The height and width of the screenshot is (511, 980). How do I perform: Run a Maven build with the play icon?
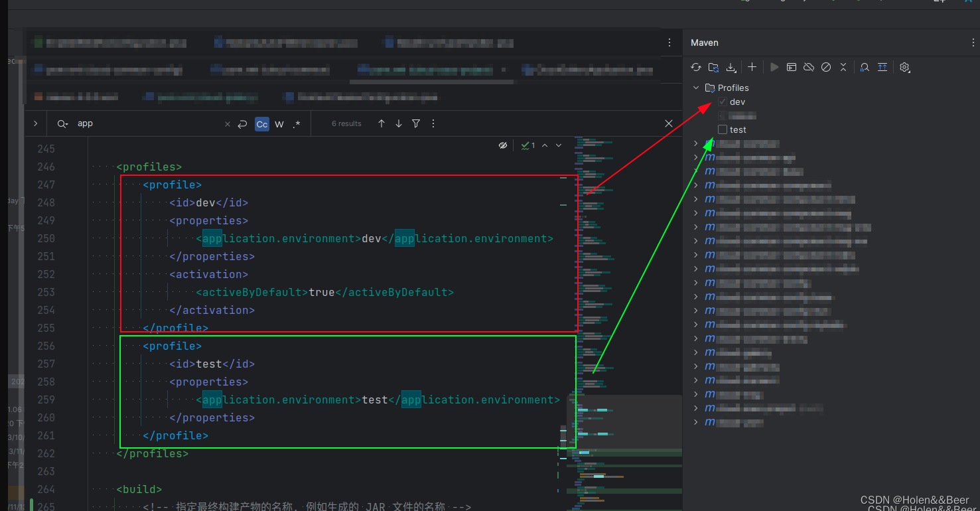[x=774, y=67]
